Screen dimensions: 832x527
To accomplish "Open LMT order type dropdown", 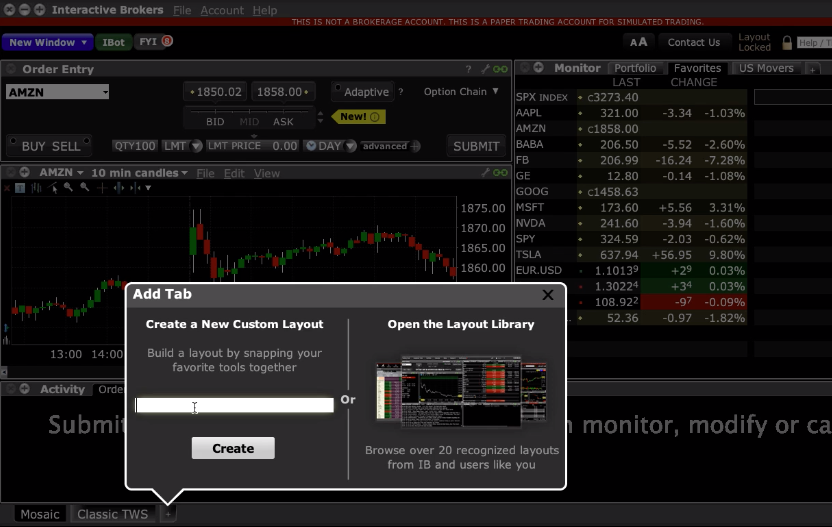I will click(x=196, y=146).
